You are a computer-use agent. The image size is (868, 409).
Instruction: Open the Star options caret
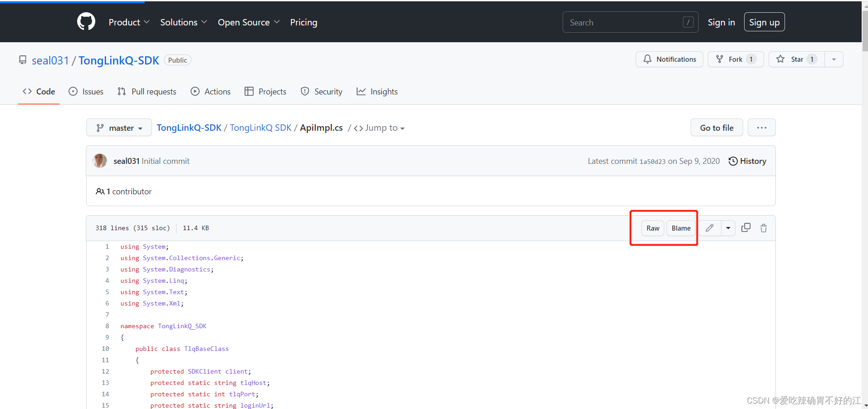[834, 59]
